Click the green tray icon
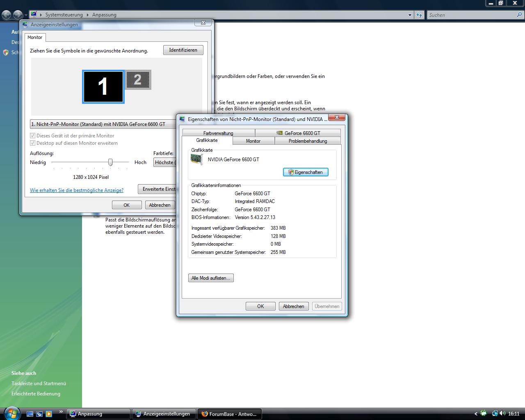 tap(484, 413)
